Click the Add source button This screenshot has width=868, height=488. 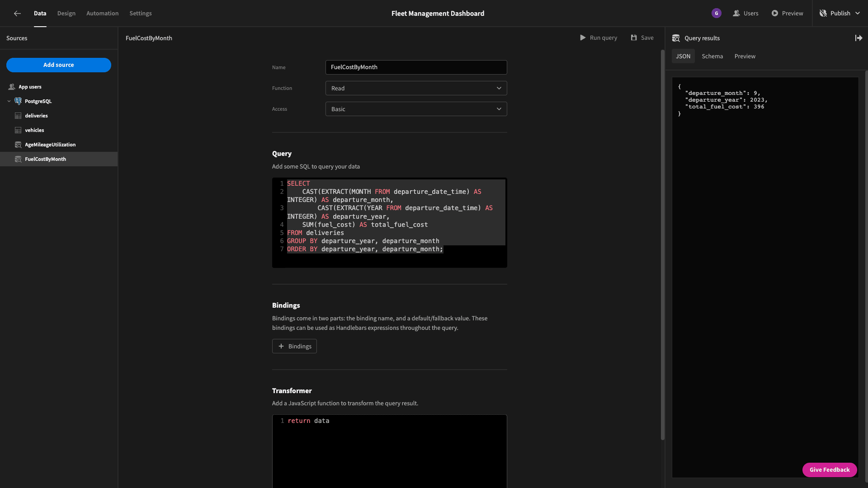tap(59, 65)
